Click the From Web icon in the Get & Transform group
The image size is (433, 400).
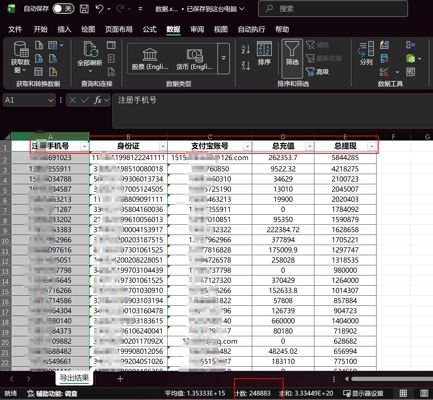point(39,59)
